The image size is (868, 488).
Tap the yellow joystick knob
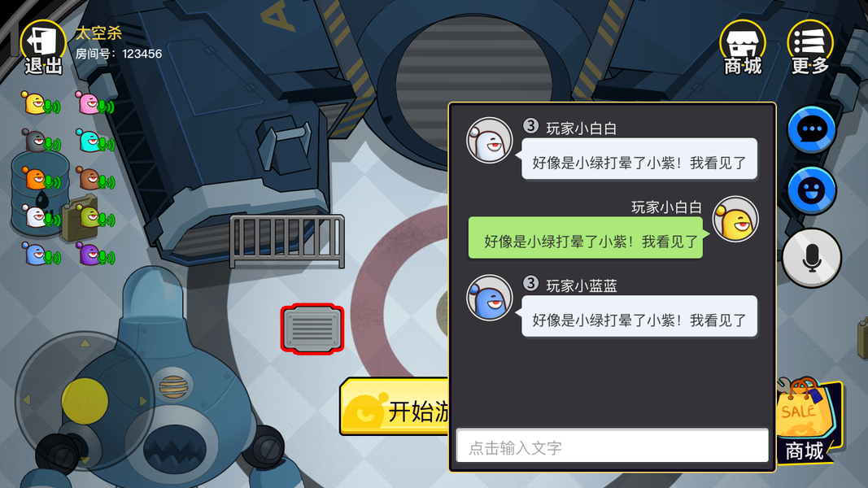(85, 401)
